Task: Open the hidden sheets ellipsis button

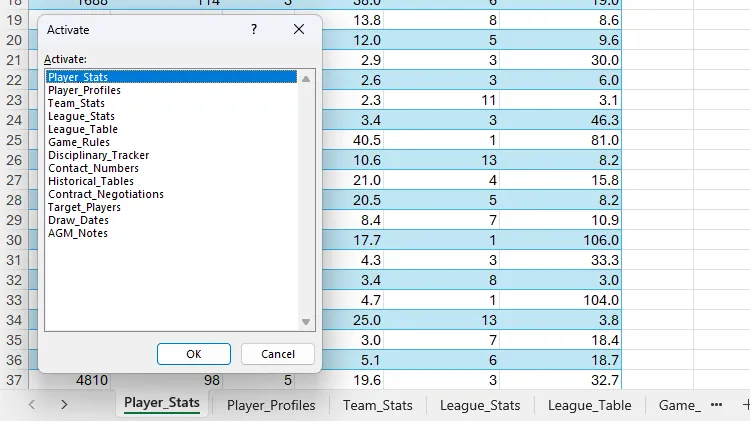Action: (x=716, y=405)
